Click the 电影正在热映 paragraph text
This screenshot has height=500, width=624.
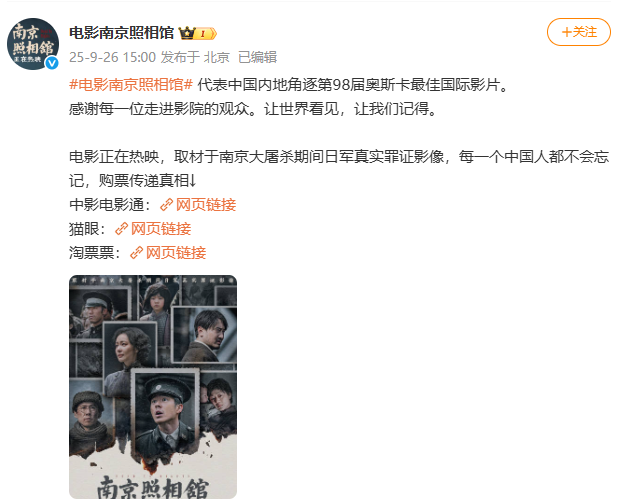point(339,169)
